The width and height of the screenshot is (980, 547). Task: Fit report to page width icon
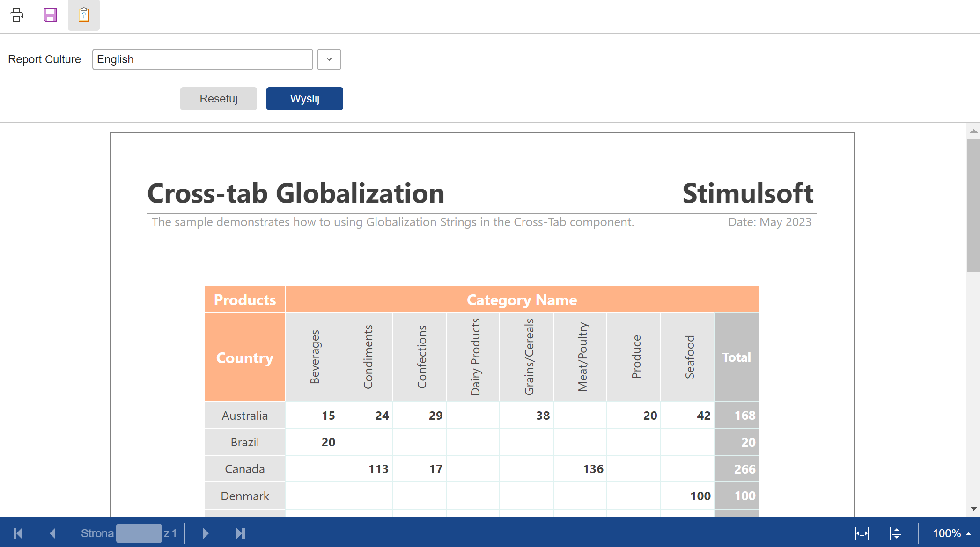862,533
